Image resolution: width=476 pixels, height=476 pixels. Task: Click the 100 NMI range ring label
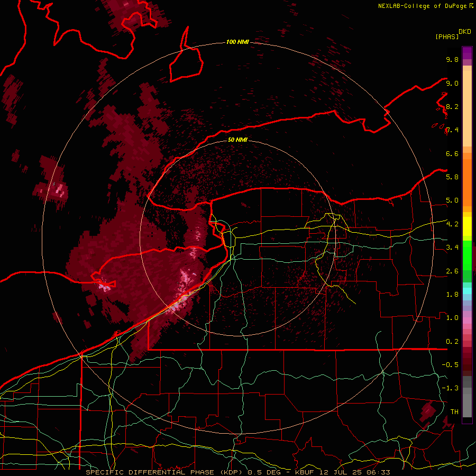237,42
